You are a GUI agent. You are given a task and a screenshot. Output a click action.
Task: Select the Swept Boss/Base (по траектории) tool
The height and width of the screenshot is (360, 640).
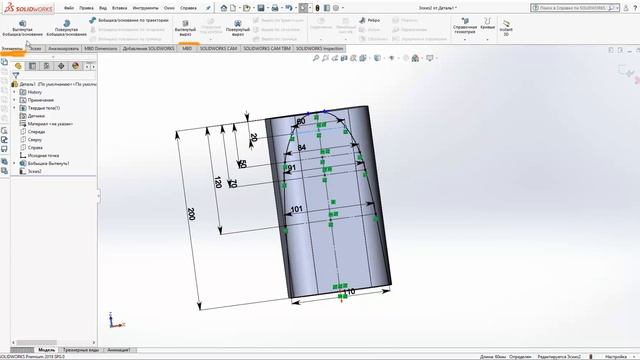pos(129,20)
